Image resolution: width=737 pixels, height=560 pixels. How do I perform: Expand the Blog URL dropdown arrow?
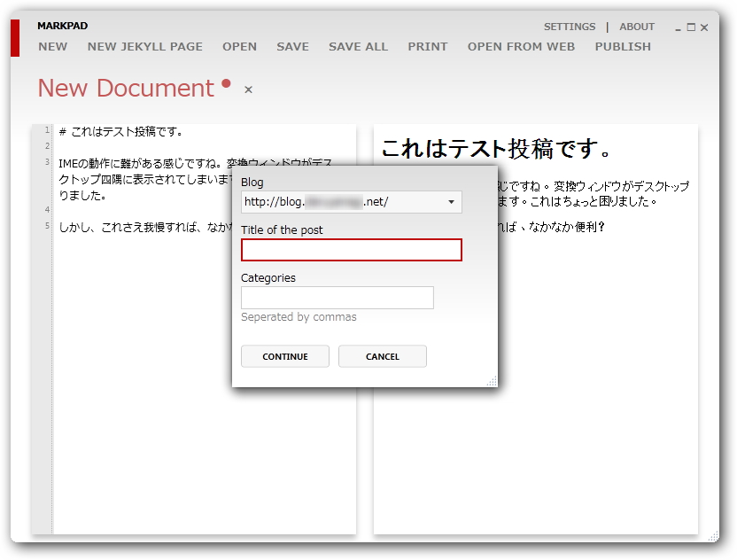450,202
